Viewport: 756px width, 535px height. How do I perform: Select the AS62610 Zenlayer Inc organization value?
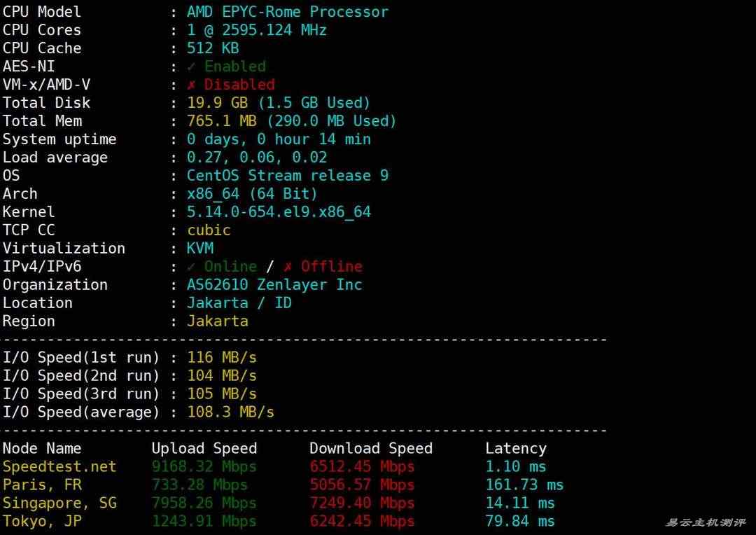(274, 285)
